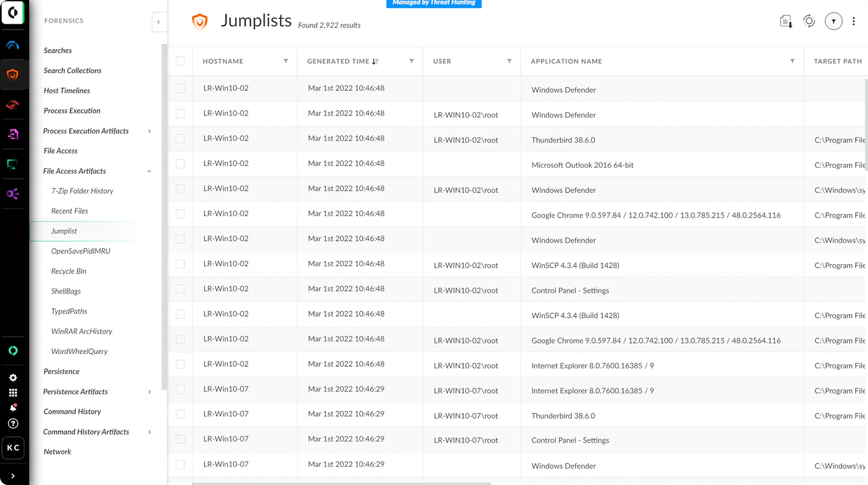Click the Generated Time sort arrows icon
This screenshot has width=868, height=485.
375,61
